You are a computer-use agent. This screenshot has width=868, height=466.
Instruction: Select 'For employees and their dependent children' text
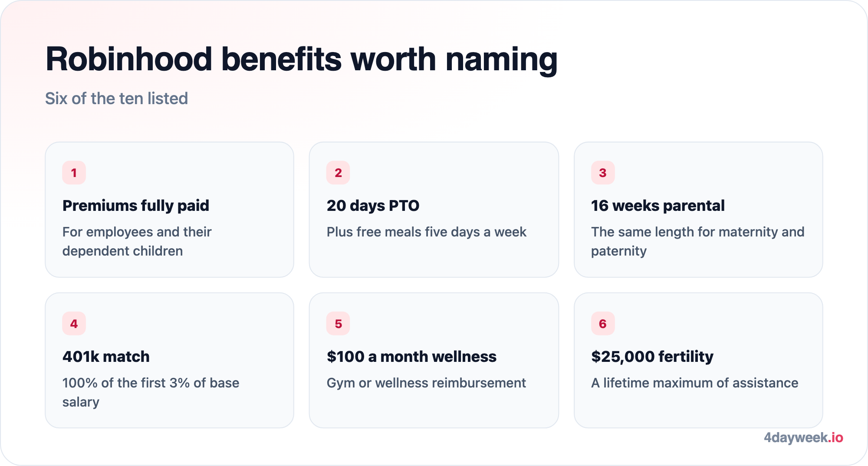click(137, 241)
